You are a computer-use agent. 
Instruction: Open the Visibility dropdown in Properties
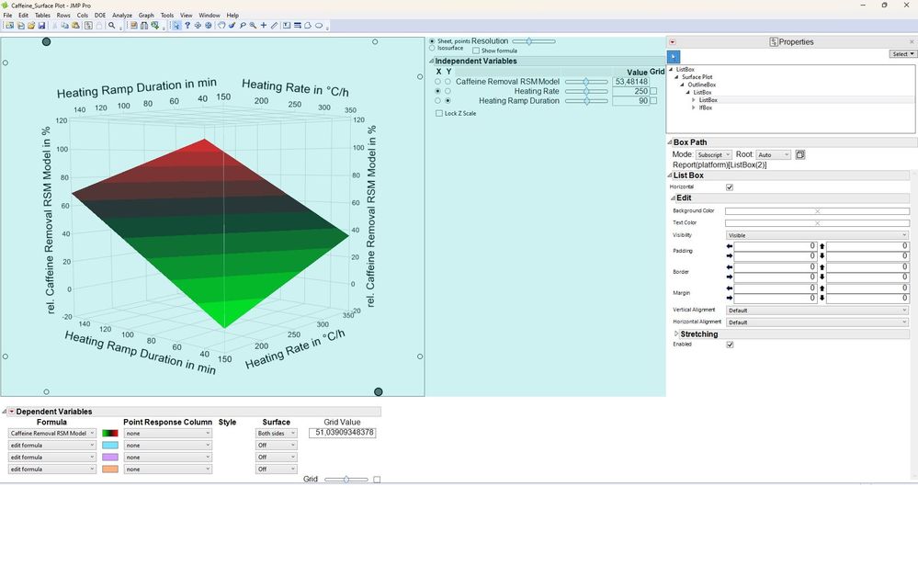point(816,235)
